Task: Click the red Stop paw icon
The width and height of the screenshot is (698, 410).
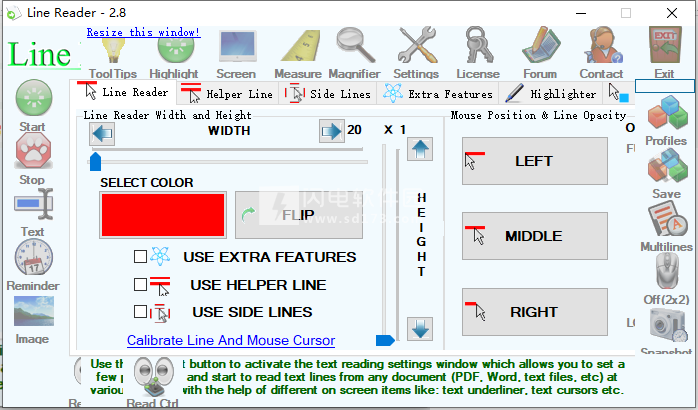Action: pyautogui.click(x=34, y=151)
